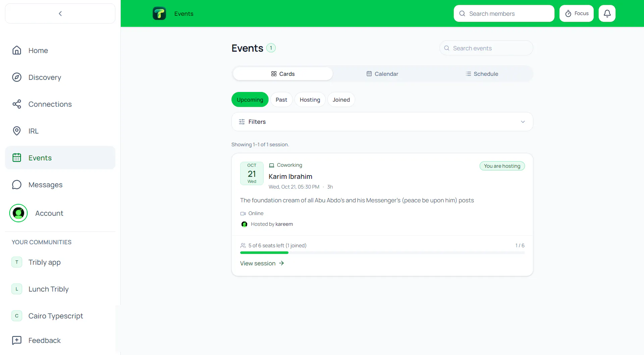This screenshot has height=355, width=644.
Task: Click the IRL map pin icon
Action: [x=17, y=131]
